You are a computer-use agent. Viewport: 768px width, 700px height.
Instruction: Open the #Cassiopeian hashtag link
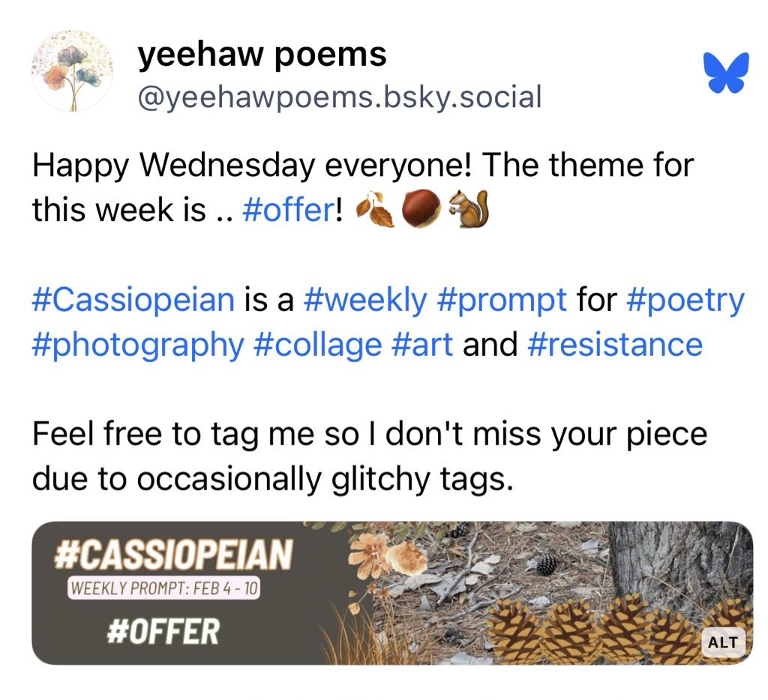pos(133,301)
